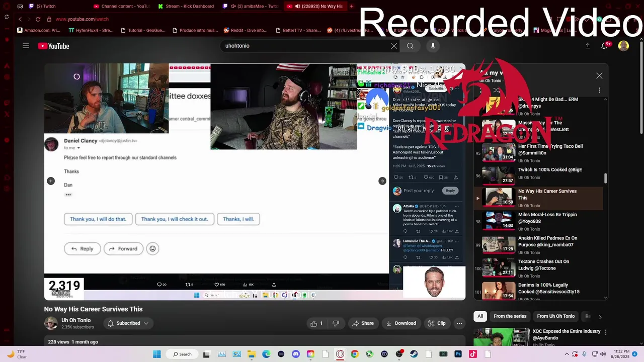Like the video with thumbs up

point(317,323)
